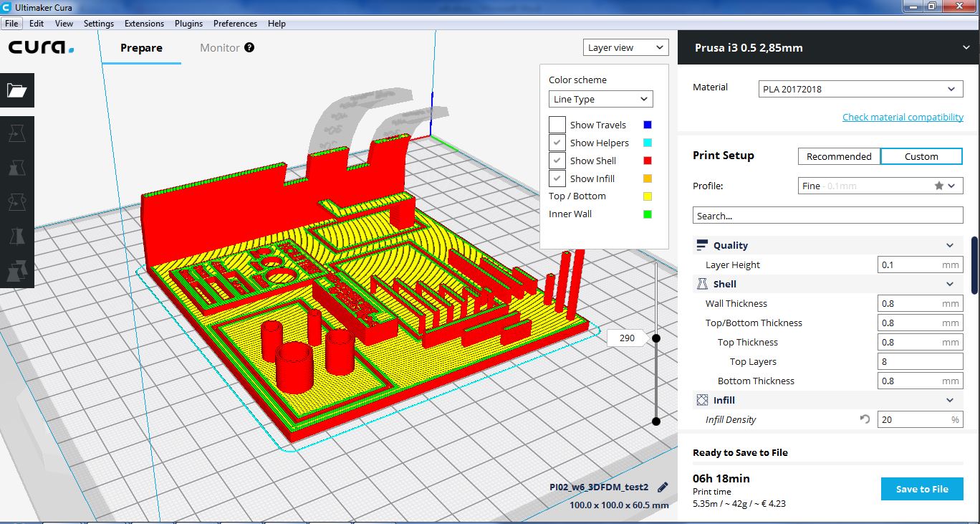Click the top layer slider handle
Viewport: 980px width, 524px height.
655,338
